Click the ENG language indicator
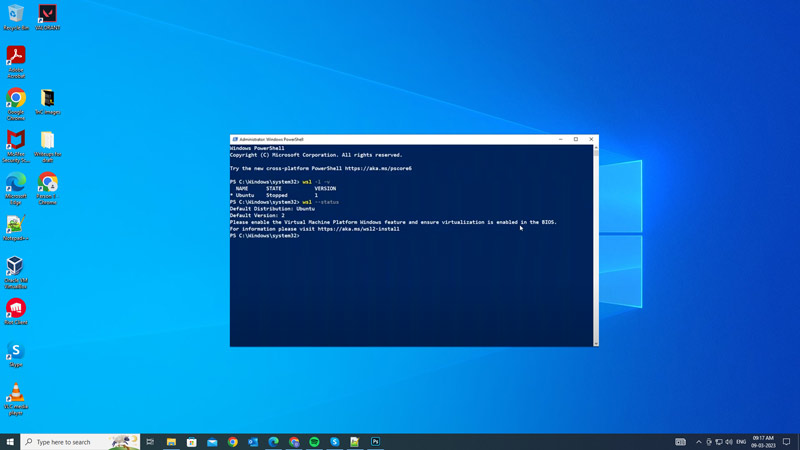The width and height of the screenshot is (800, 450). tap(741, 442)
